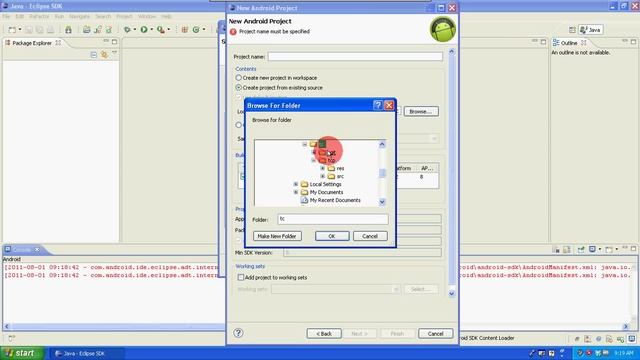Click the New Android project grid icon
The width and height of the screenshot is (640, 360).
[x=184, y=30]
